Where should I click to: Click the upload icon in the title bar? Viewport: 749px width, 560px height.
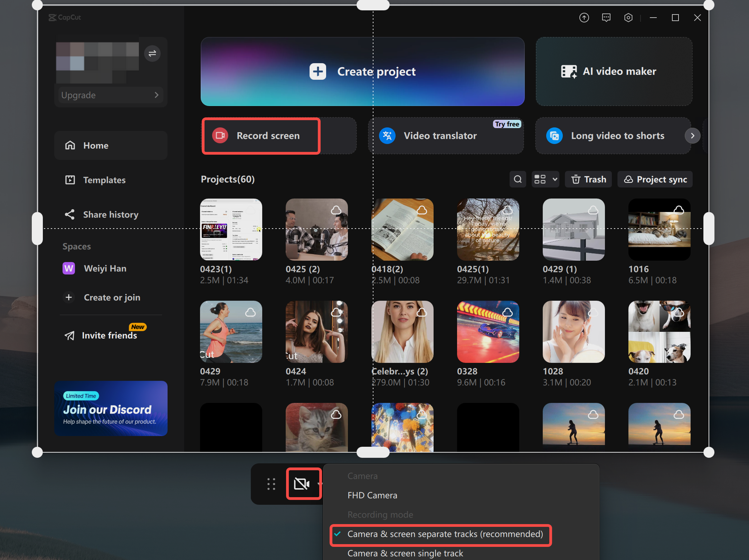coord(584,18)
